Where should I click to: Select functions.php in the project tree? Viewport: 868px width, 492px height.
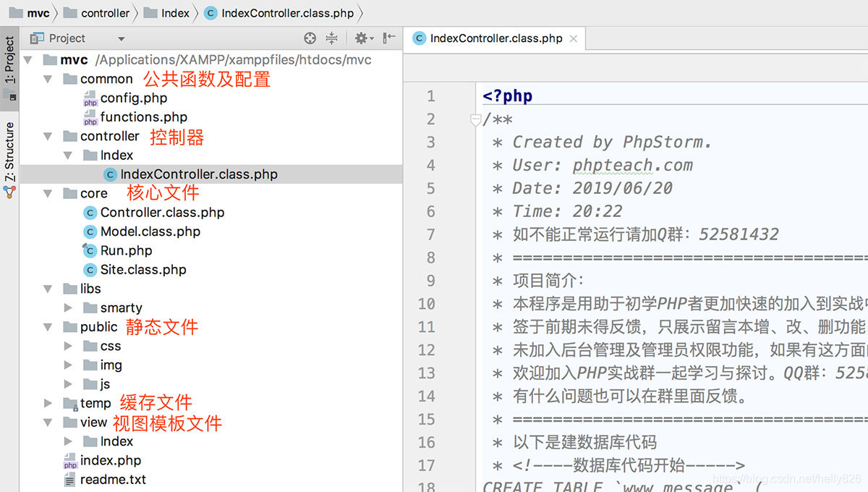click(143, 117)
